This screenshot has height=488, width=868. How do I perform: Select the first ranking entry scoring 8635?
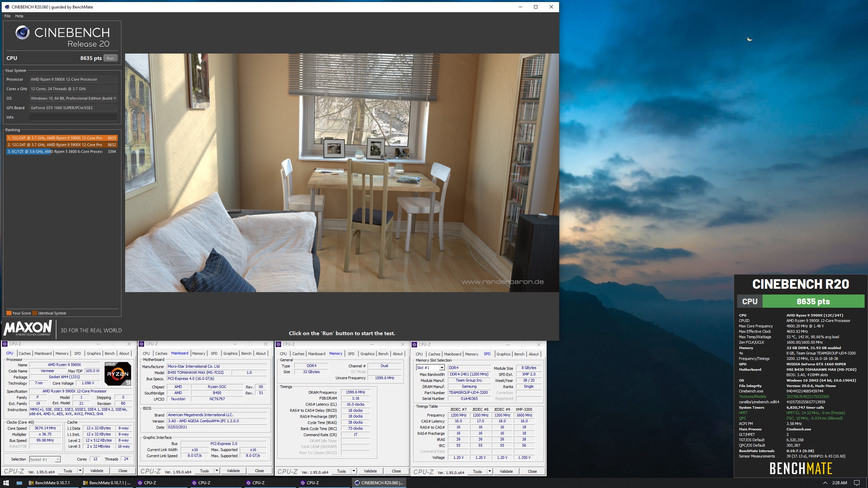pyautogui.click(x=62, y=138)
